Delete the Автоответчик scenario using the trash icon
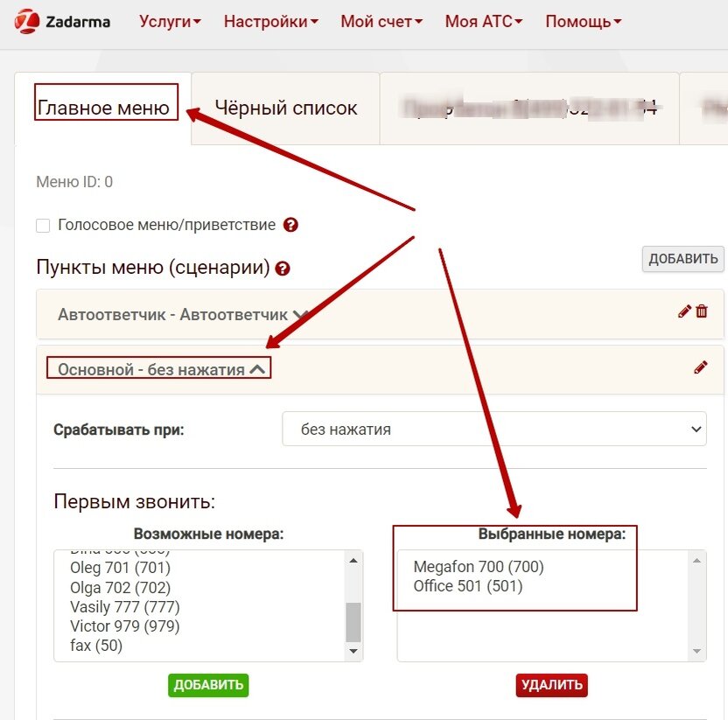The height and width of the screenshot is (720, 728). (x=702, y=311)
